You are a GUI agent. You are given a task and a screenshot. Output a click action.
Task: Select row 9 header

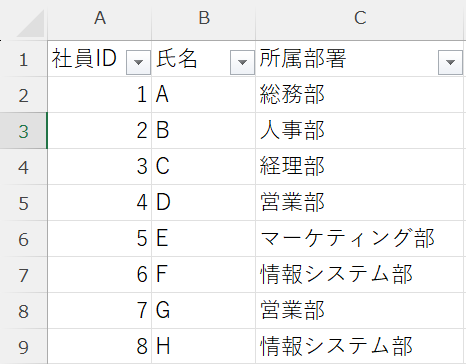point(23,347)
